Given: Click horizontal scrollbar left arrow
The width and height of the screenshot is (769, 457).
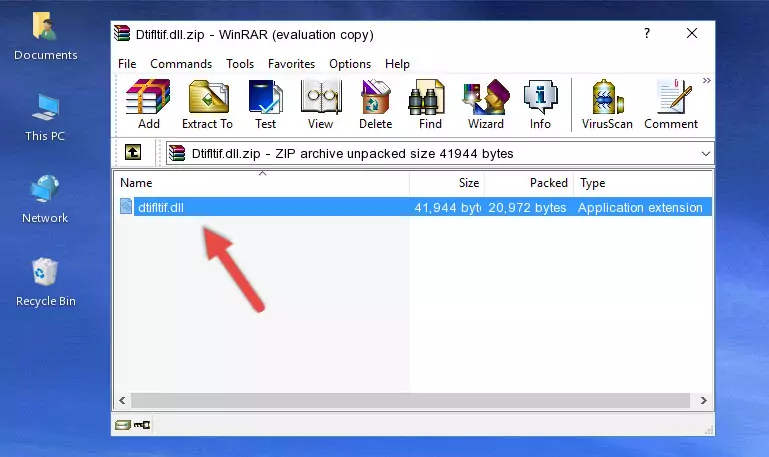Looking at the screenshot, I should [122, 401].
